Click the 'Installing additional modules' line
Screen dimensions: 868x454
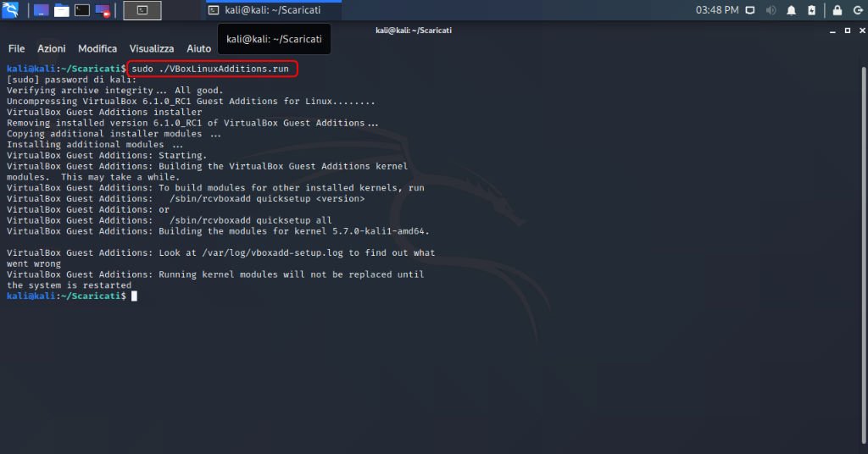pyautogui.click(x=95, y=145)
